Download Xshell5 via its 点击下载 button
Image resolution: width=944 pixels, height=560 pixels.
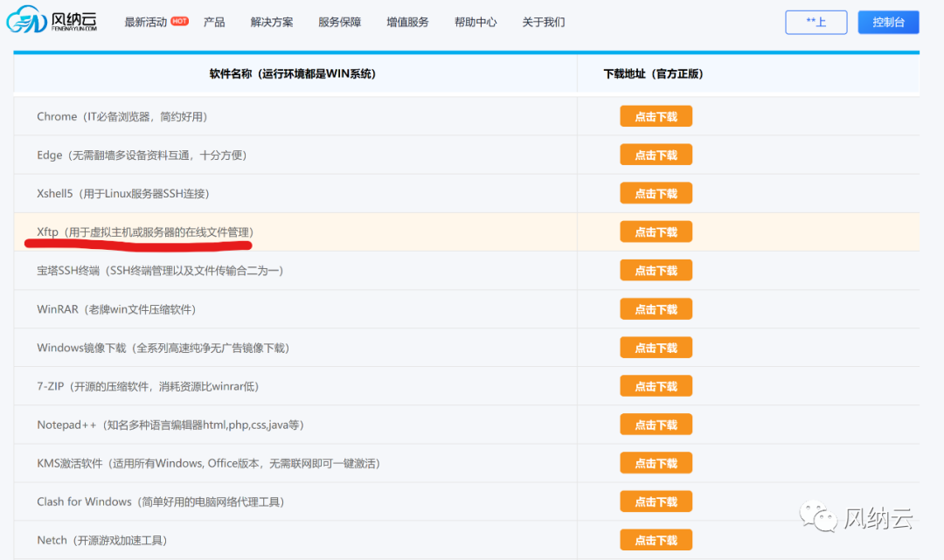656,193
